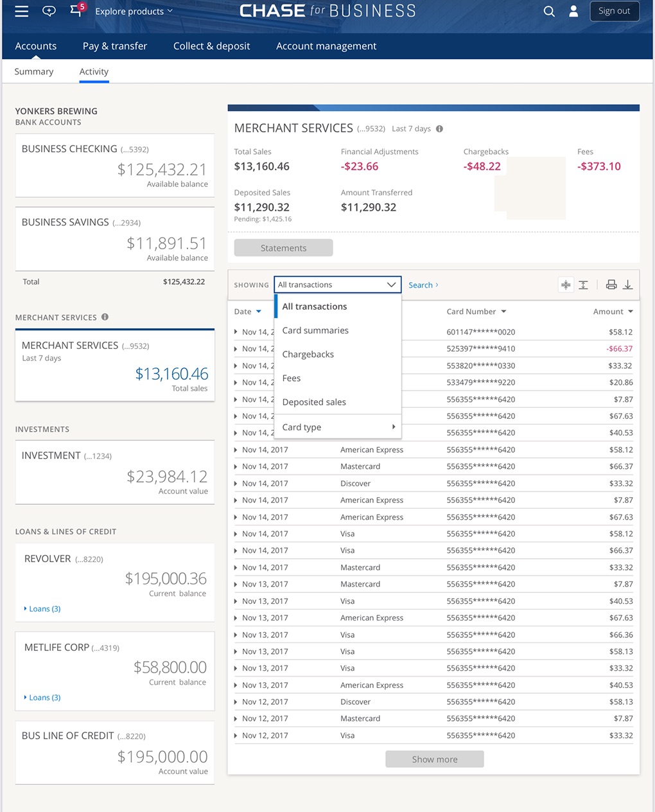This screenshot has height=812, width=655.
Task: Open the Investment (...1234) account card
Action: click(115, 472)
